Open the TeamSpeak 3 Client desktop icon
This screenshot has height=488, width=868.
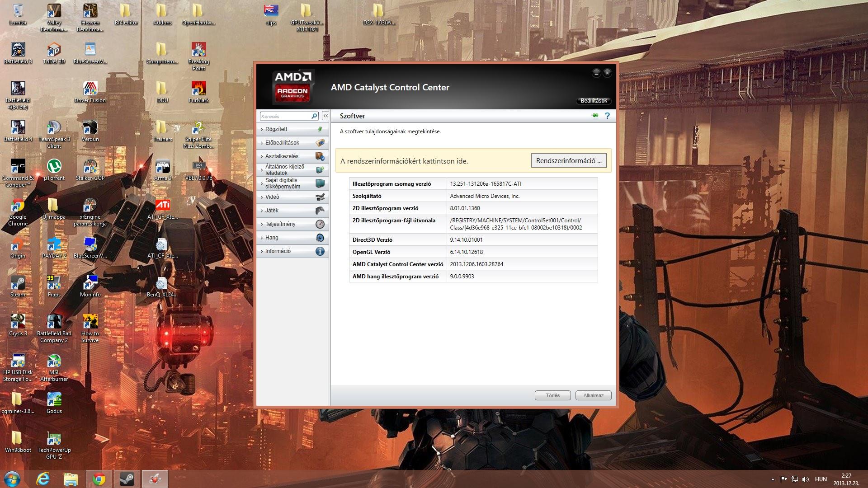[x=54, y=134]
